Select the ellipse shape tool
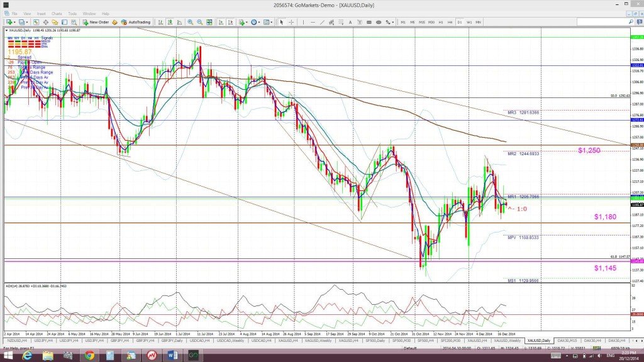 [378, 22]
